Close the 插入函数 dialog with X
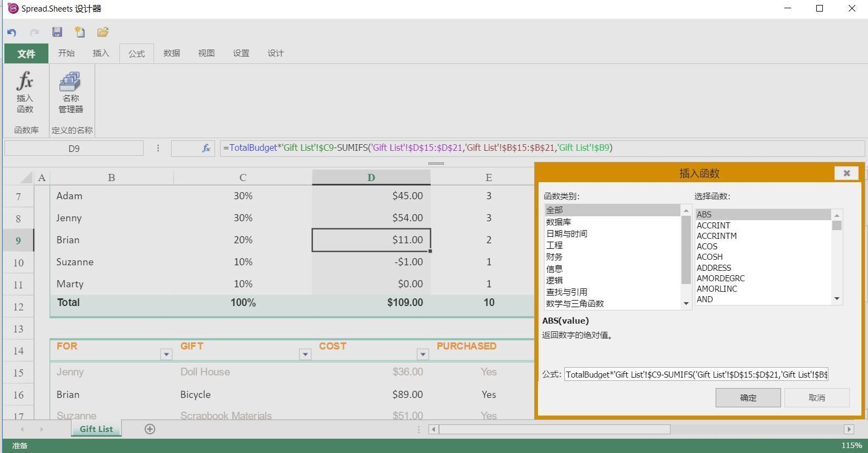Screen dimensions: 868x453 click(x=847, y=173)
